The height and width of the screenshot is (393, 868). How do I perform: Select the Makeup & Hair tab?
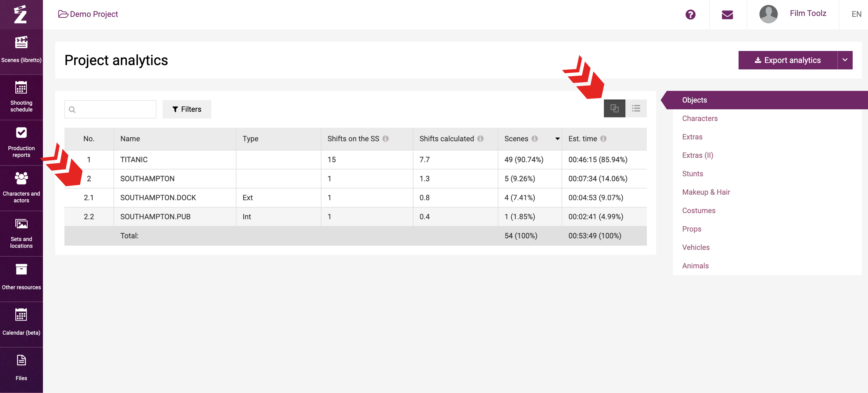pos(706,192)
